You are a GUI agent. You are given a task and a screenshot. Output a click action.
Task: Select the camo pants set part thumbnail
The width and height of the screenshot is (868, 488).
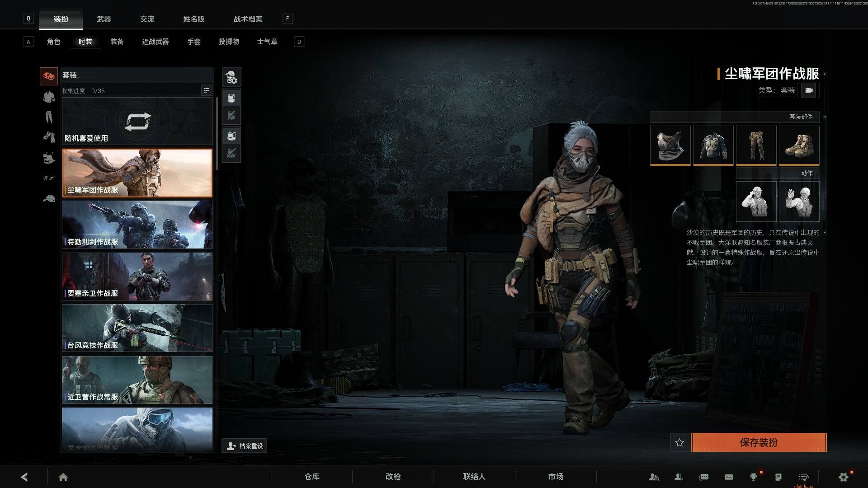click(756, 145)
